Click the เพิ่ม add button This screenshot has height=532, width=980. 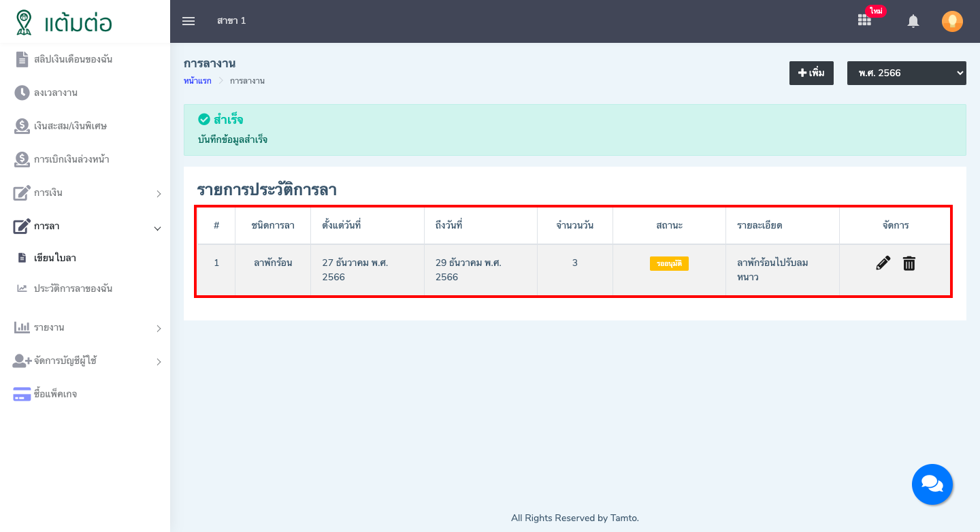click(811, 73)
